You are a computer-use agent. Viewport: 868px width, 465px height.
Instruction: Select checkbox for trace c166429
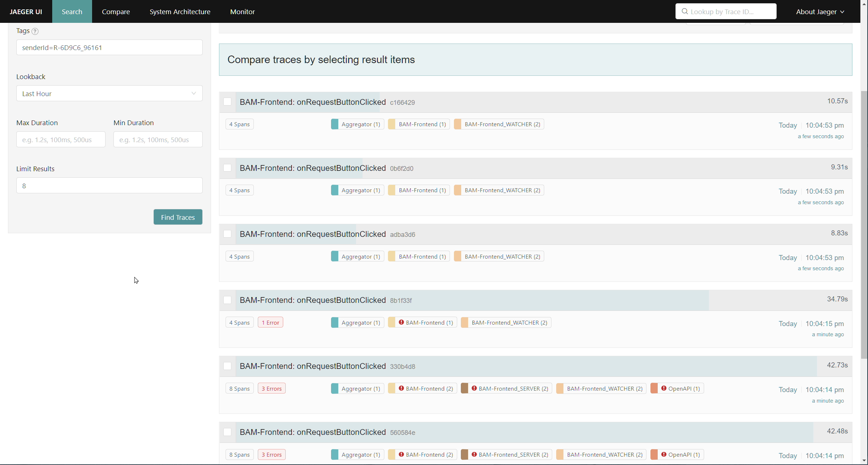[227, 102]
